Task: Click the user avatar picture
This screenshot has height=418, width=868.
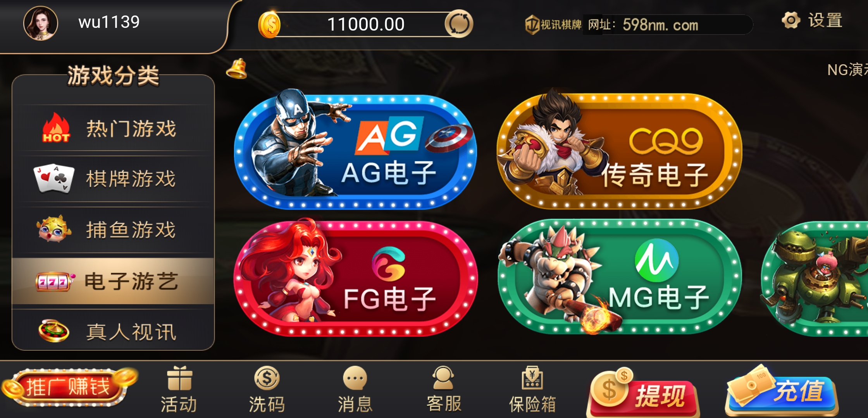Action: (x=41, y=23)
